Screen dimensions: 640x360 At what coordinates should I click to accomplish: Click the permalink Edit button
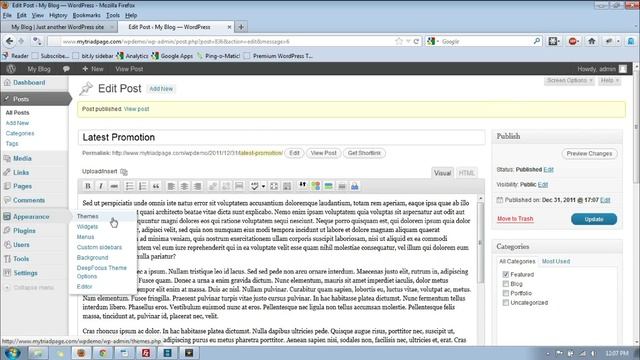294,153
